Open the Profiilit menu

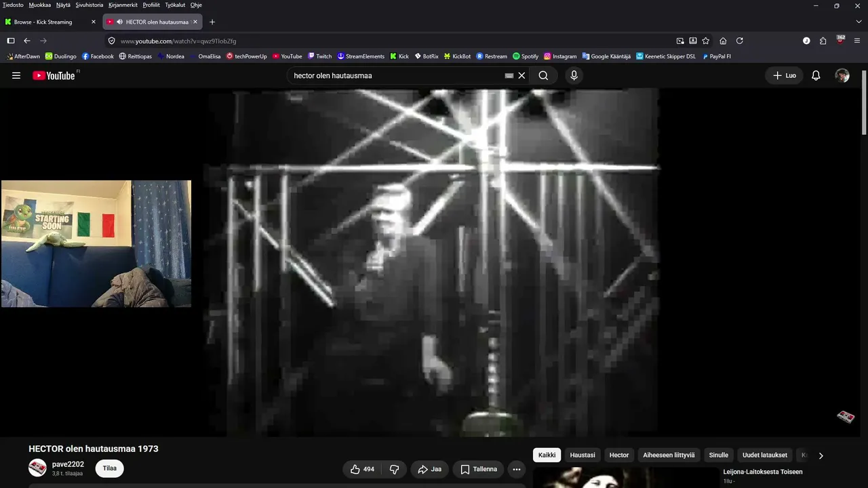click(x=151, y=5)
